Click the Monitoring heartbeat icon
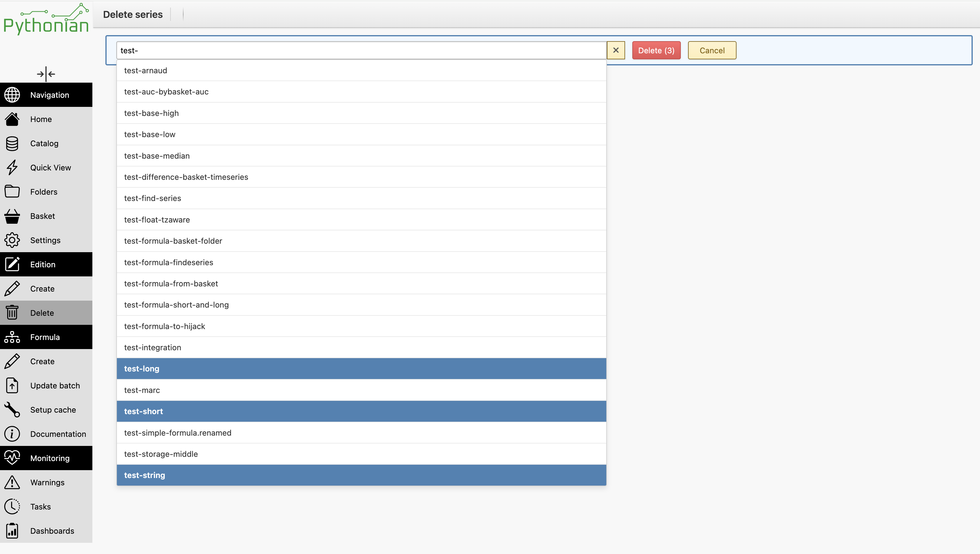980x554 pixels. pos(12,458)
